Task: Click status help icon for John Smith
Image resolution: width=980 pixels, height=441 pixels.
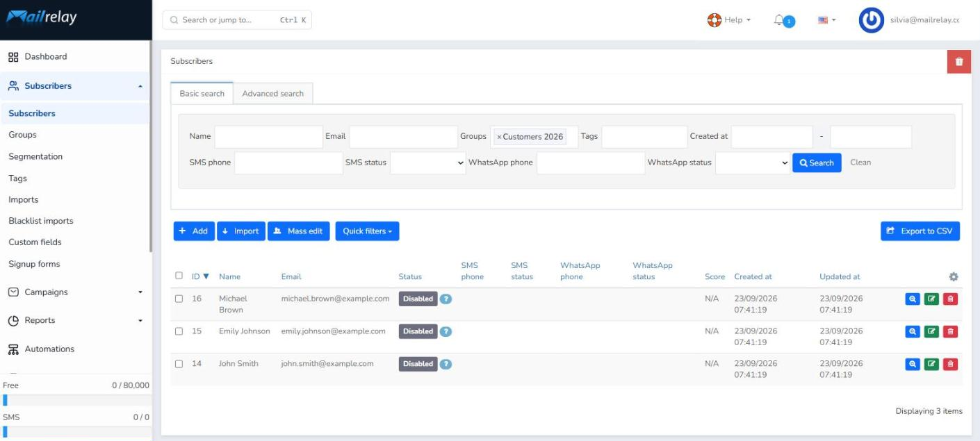Action: (x=446, y=364)
